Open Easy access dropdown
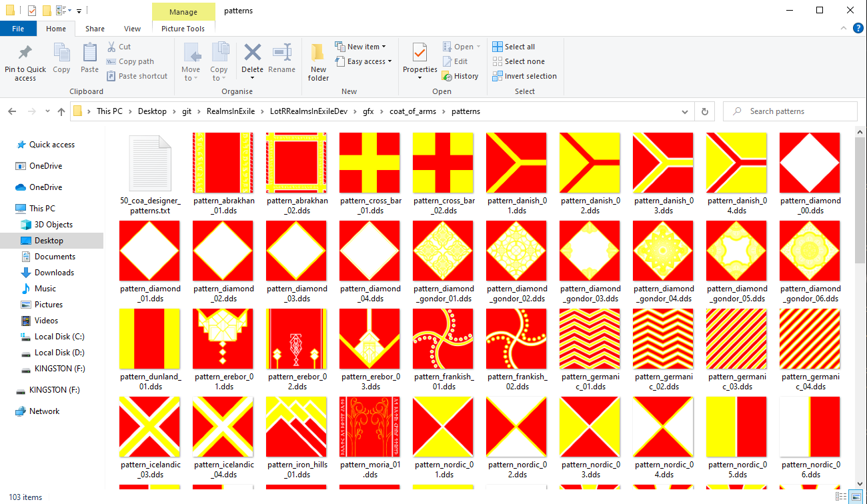Screen dimensions: 867x504 tap(363, 61)
